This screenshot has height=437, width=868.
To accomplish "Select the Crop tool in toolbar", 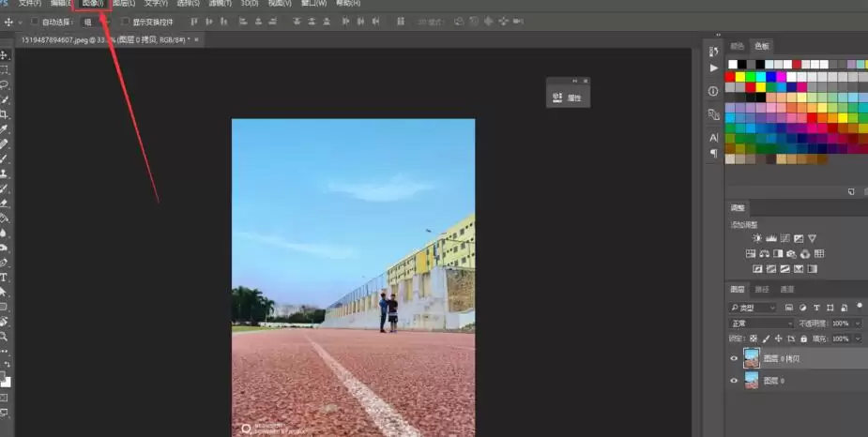I will pyautogui.click(x=4, y=114).
